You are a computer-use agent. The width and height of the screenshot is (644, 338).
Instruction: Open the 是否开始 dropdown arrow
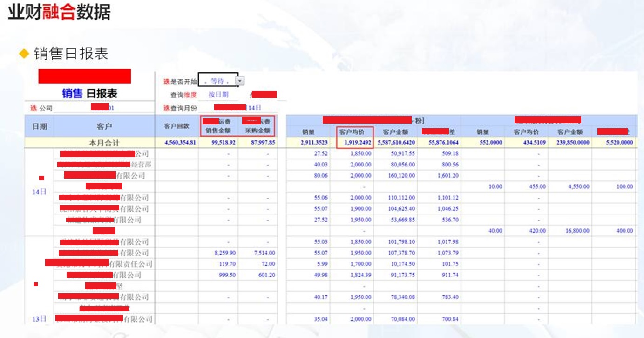pos(240,81)
